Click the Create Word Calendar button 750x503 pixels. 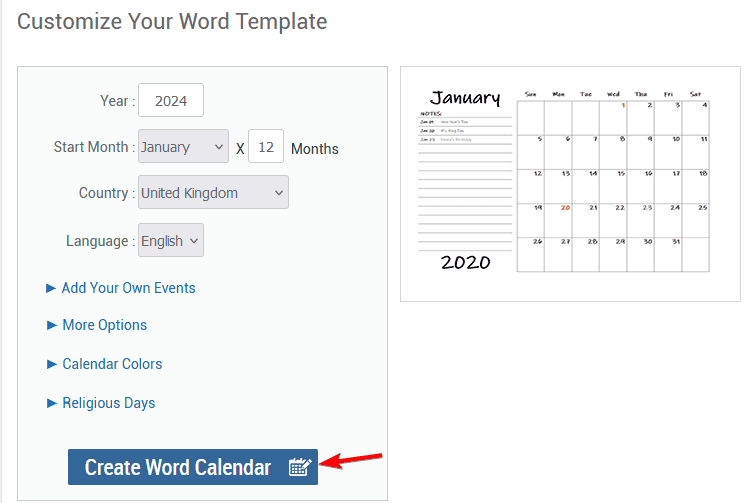(193, 467)
